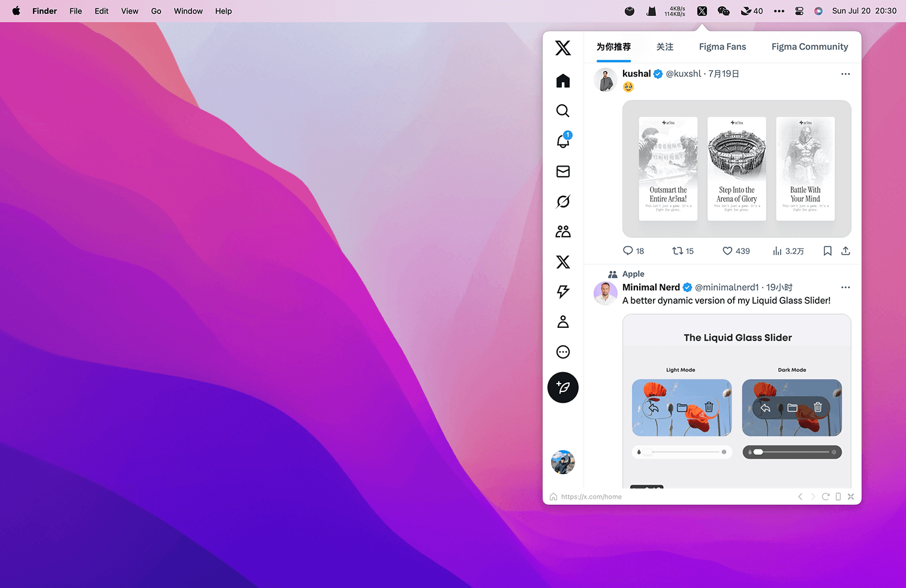
Task: Open the Profile person icon in sidebar
Action: coord(562,322)
